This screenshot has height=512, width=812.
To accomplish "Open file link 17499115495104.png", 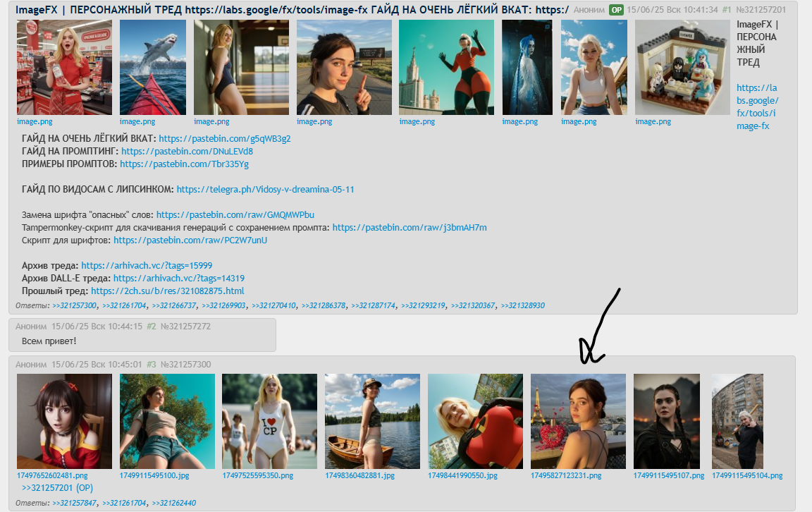I will [x=747, y=475].
